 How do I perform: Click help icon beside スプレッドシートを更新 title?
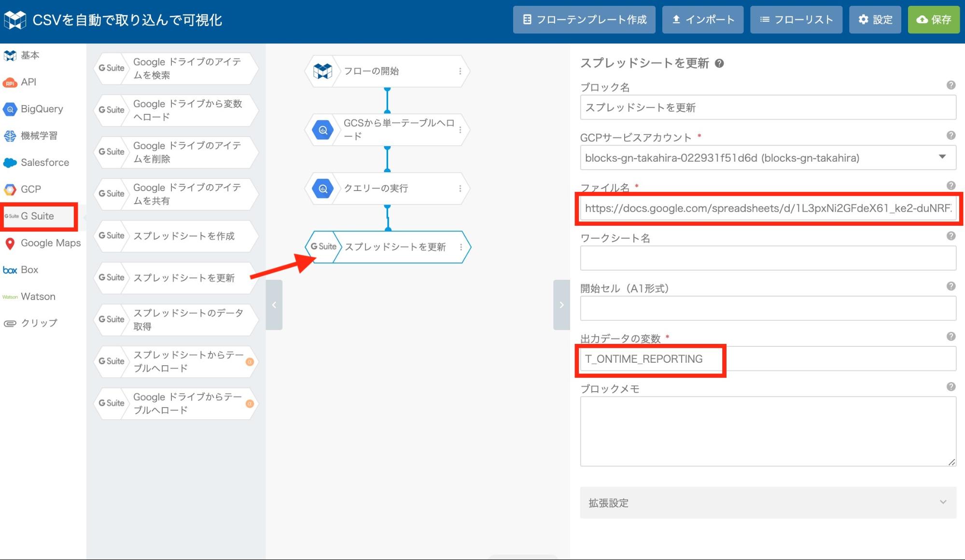click(x=719, y=63)
